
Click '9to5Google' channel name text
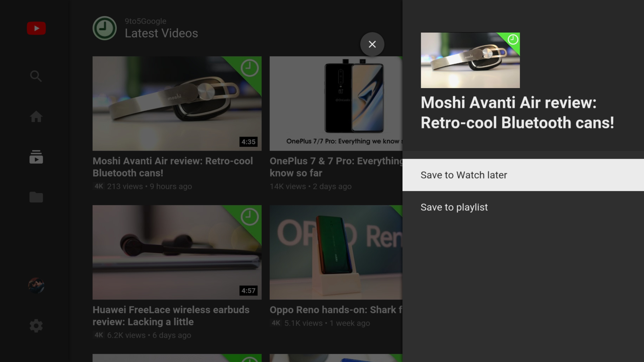pyautogui.click(x=146, y=21)
